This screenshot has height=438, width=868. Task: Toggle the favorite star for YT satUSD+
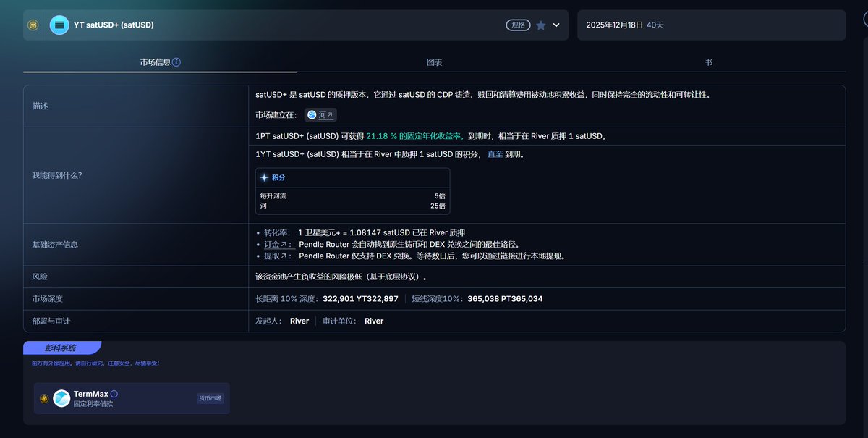tap(541, 25)
